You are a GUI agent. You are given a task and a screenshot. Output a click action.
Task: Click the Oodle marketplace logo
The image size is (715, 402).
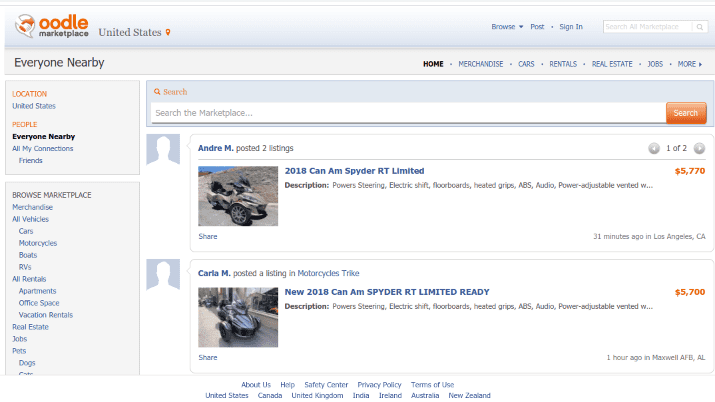pos(52,26)
